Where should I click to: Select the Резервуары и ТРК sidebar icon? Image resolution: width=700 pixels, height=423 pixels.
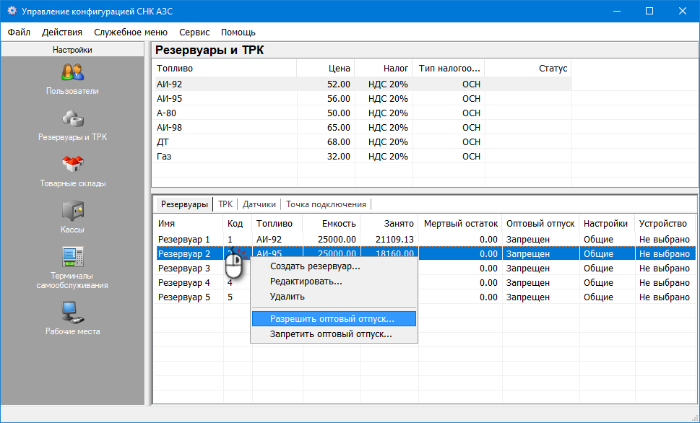tap(72, 119)
